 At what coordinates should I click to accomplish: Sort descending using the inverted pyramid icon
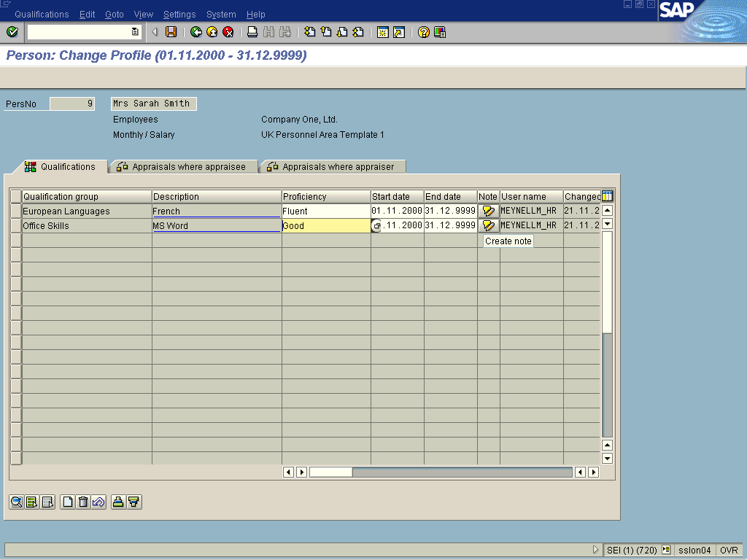(x=134, y=502)
